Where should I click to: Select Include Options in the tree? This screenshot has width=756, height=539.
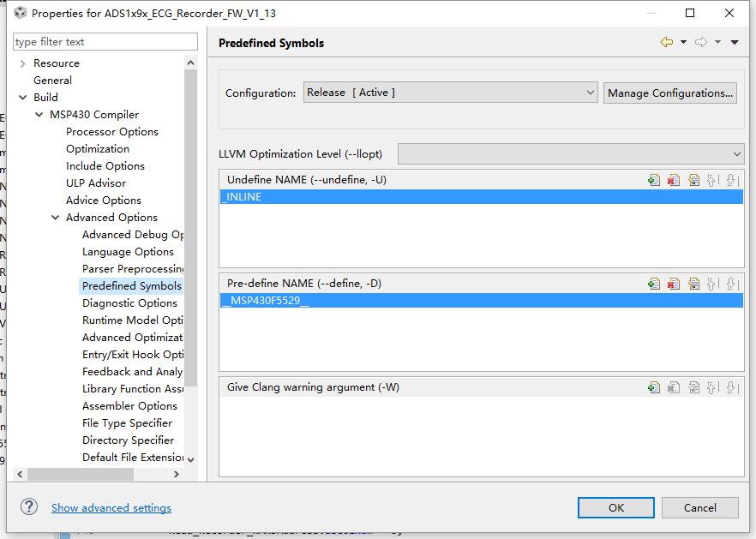coord(105,166)
